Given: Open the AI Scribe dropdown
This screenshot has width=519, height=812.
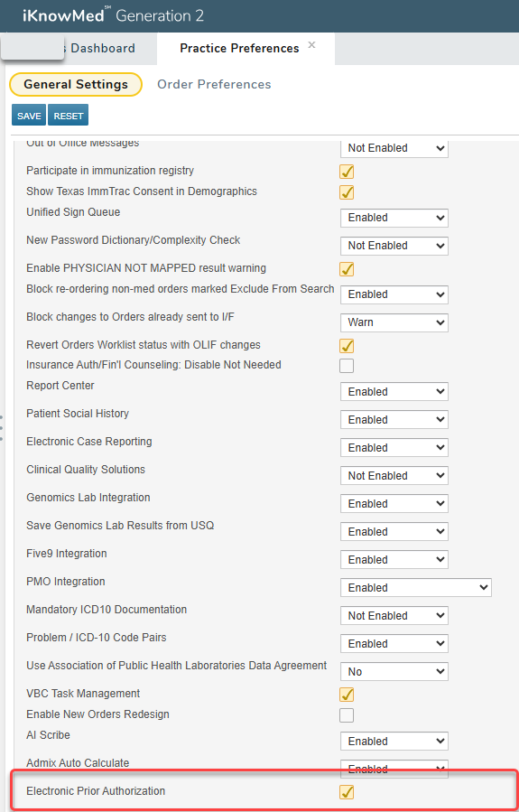Looking at the screenshot, I should (x=394, y=741).
